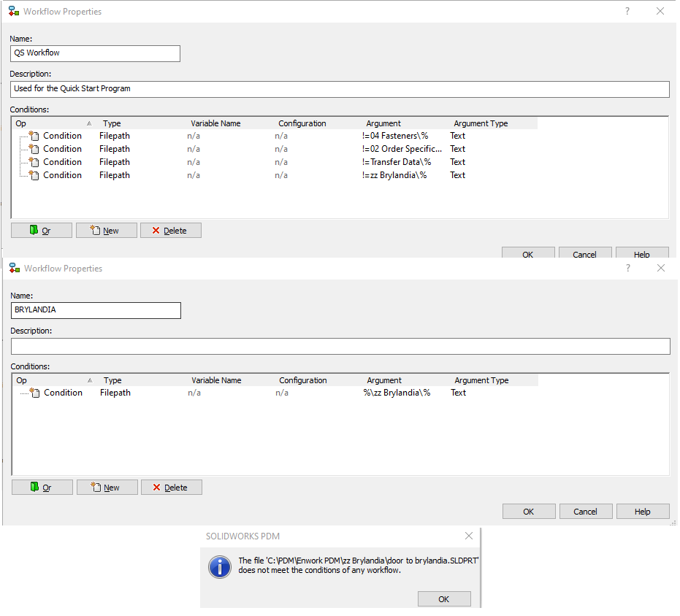Click the blue information icon in SOLIDWORKS PDM message

[x=220, y=566]
